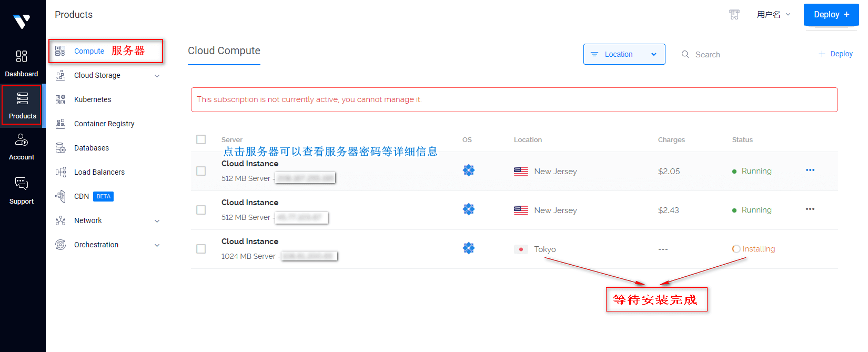Click the header icon left of username
Image resolution: width=868 pixels, height=352 pixels.
pyautogui.click(x=734, y=15)
